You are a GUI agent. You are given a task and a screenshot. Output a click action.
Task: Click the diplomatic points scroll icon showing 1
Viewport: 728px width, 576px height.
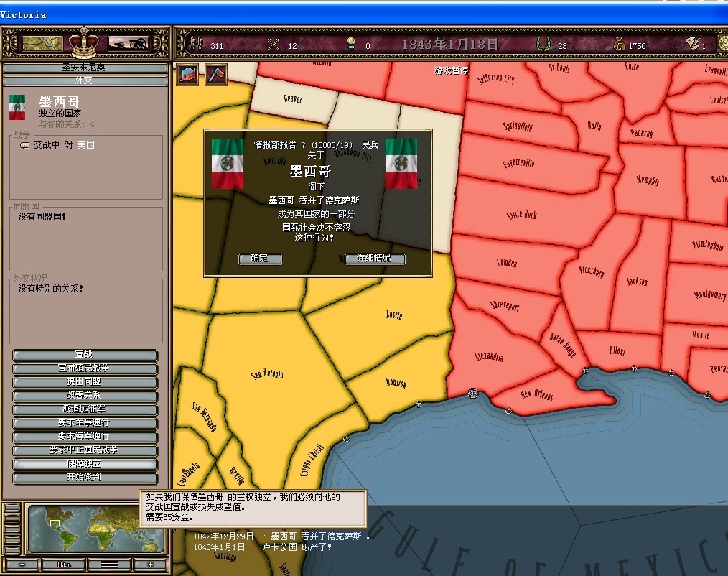693,44
